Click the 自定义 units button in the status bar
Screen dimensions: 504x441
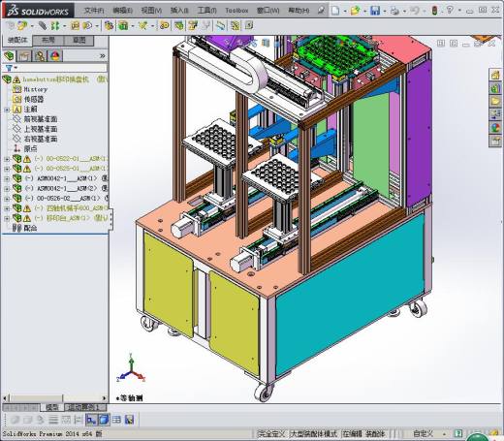click(x=423, y=433)
